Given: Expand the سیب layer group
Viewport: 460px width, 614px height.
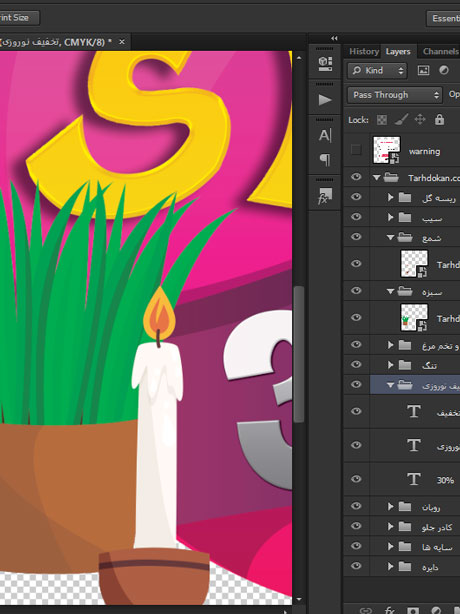Looking at the screenshot, I should pos(390,217).
